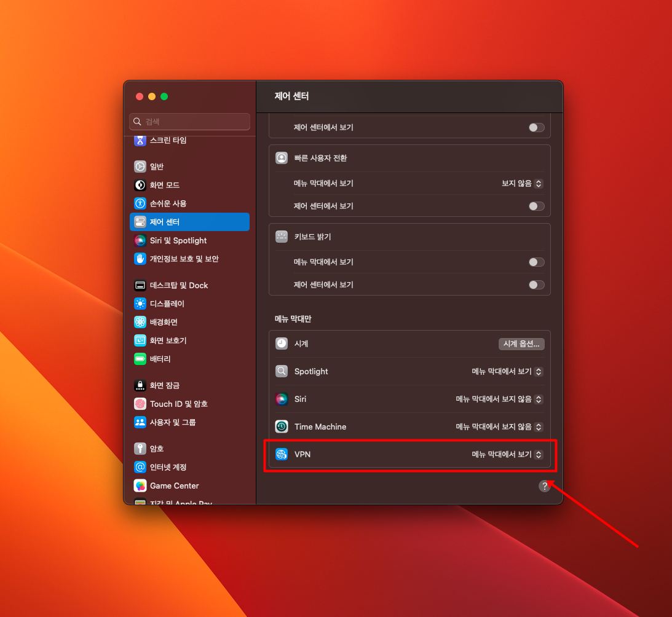The height and width of the screenshot is (617, 672).
Task: Open 빠른 사용자 전환 보지 않음 dropdown
Action: (523, 183)
